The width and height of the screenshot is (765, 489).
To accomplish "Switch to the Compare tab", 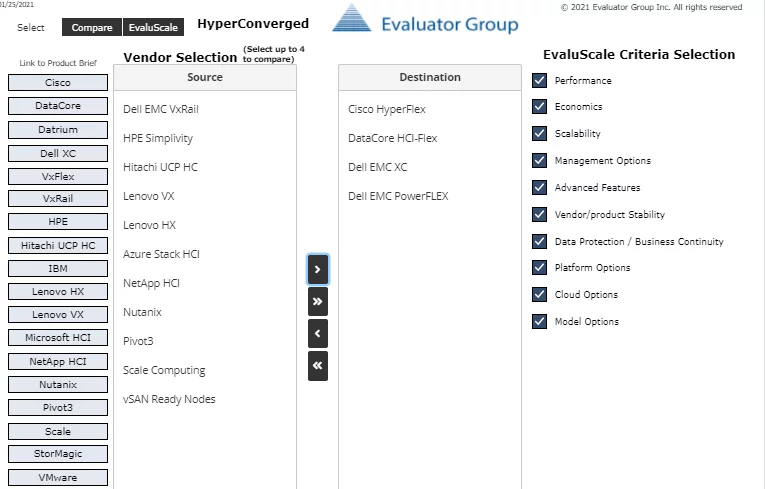I will [92, 27].
